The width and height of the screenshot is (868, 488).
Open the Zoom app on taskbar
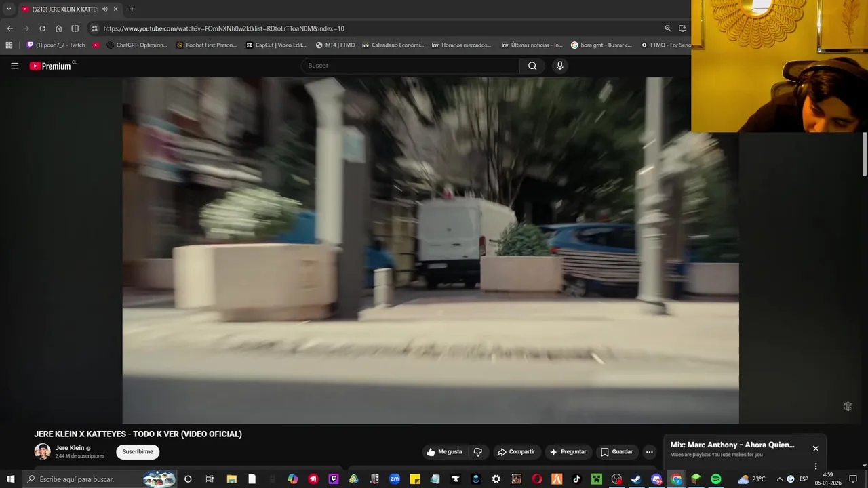coord(395,479)
